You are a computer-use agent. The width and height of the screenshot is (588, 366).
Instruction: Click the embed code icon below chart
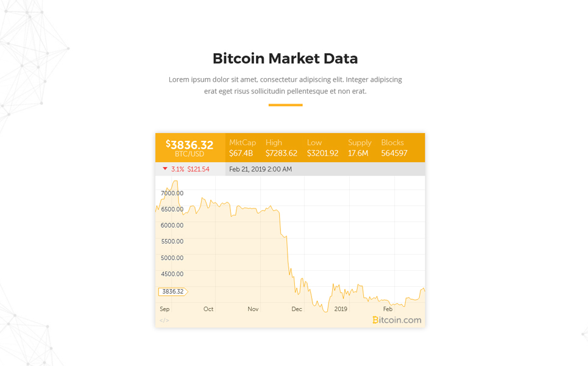click(165, 320)
